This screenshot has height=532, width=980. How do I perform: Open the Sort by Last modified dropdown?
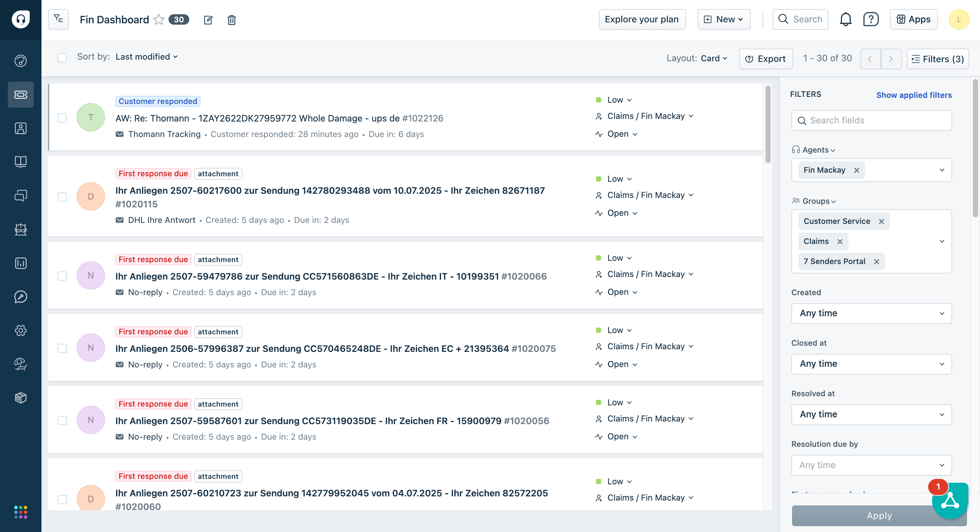(146, 57)
